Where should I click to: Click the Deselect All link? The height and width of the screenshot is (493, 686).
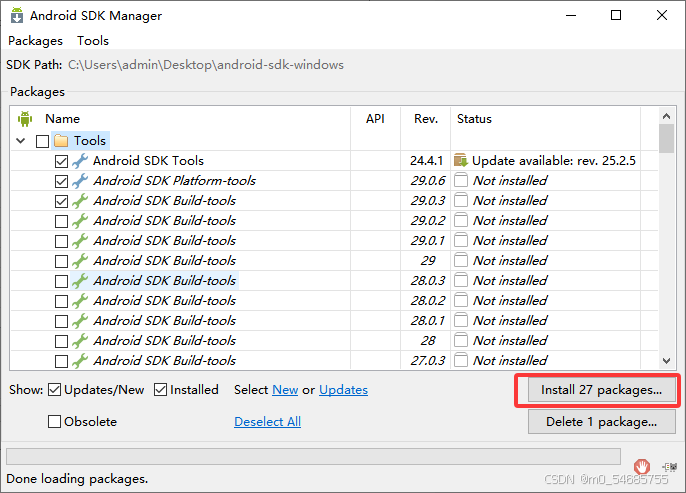click(x=267, y=422)
